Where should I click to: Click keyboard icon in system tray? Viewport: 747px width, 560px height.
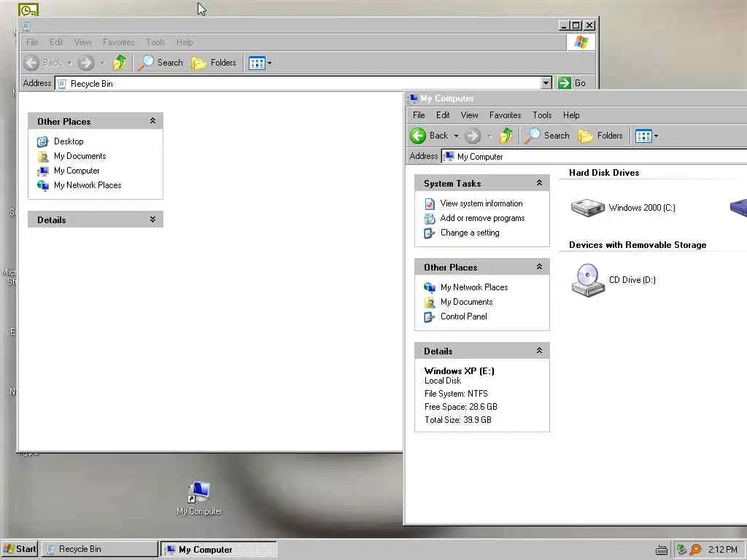pyautogui.click(x=661, y=550)
